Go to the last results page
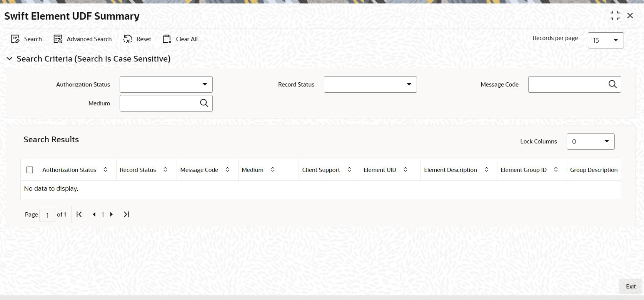The image size is (644, 300). [126, 215]
